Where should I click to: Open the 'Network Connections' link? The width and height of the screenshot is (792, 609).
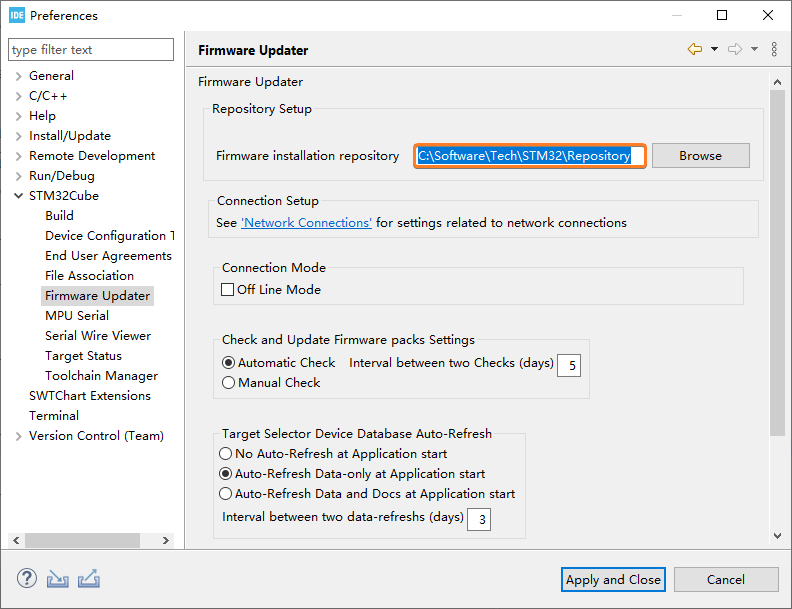(307, 223)
